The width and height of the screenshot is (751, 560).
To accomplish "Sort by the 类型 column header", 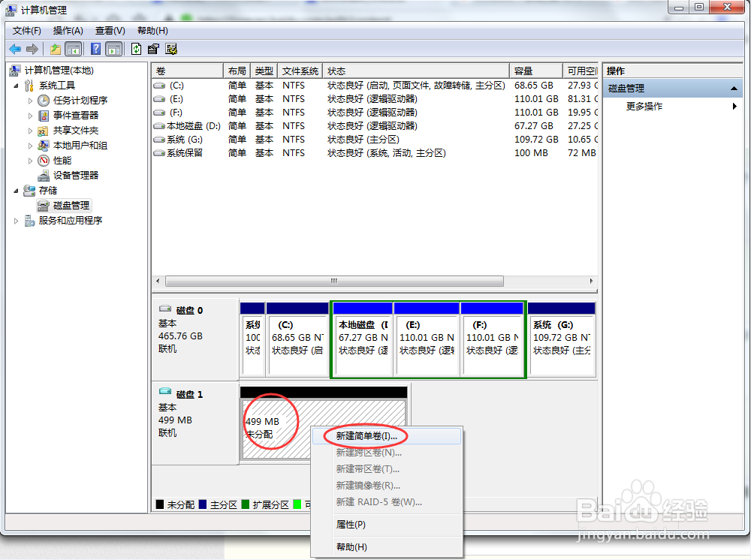I will tap(264, 71).
